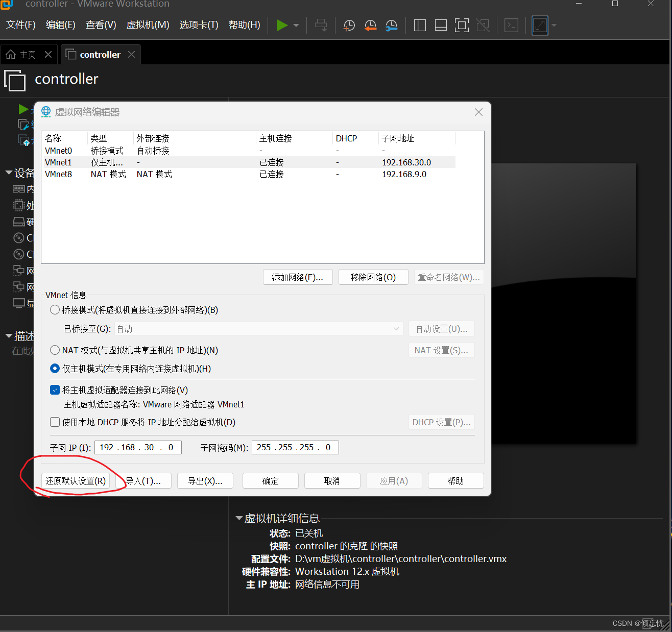672x632 pixels.
Task: Select the VMnet1 network row
Action: pyautogui.click(x=248, y=162)
